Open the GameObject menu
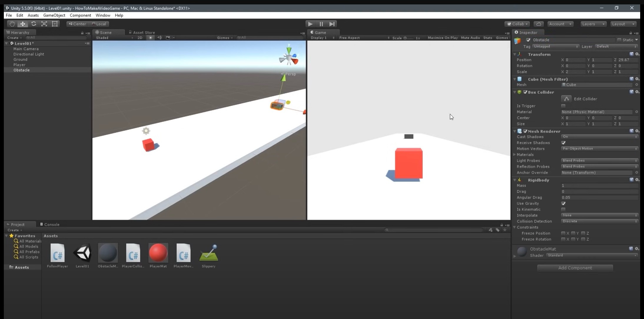644x319 pixels. coord(54,15)
